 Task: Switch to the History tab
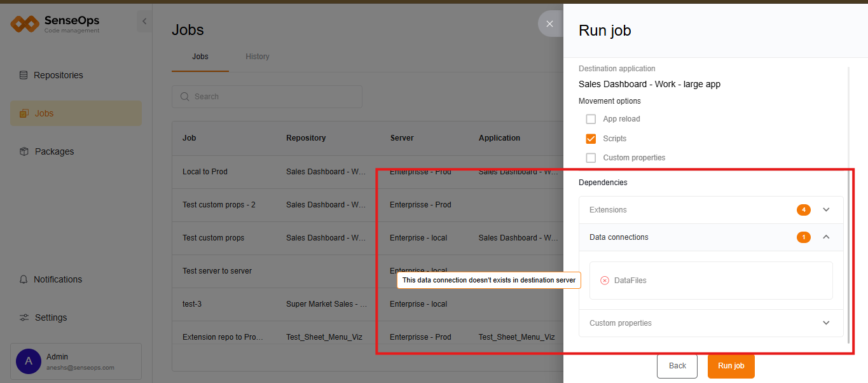258,57
